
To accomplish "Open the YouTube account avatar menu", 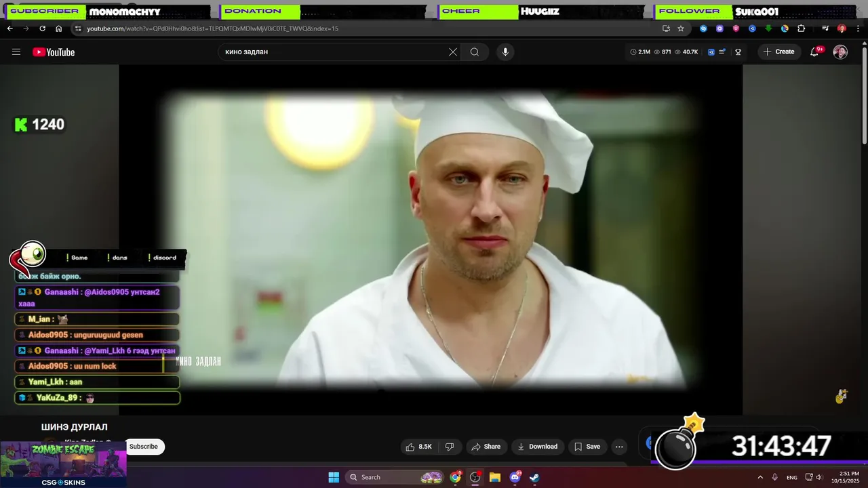I will tap(840, 52).
